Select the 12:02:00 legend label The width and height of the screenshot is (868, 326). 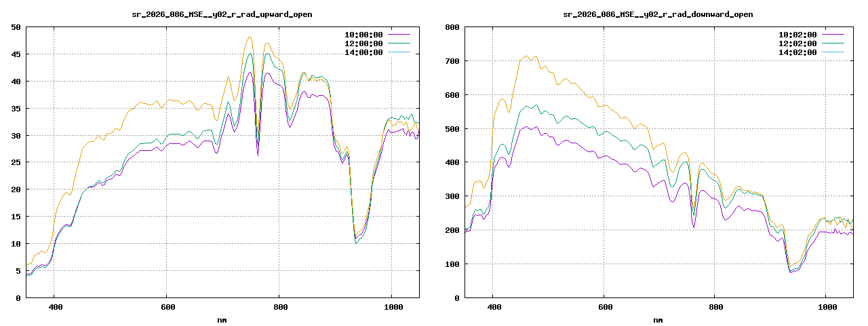(x=797, y=43)
